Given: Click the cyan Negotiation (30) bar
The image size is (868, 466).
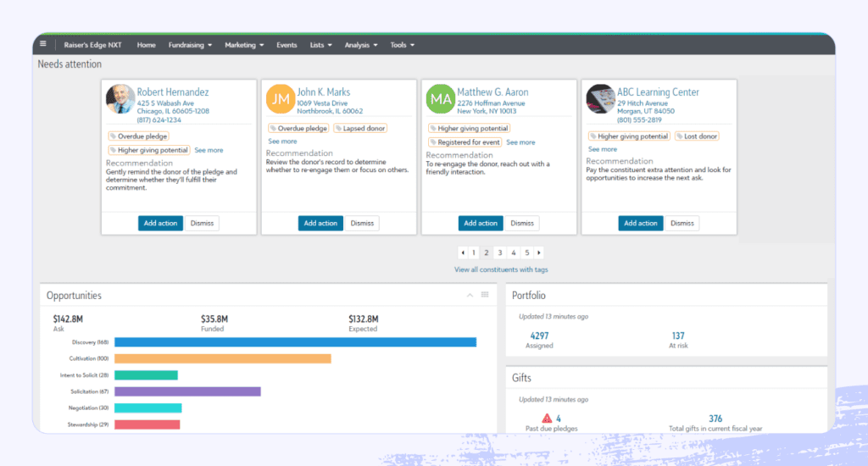Looking at the screenshot, I should tap(147, 408).
